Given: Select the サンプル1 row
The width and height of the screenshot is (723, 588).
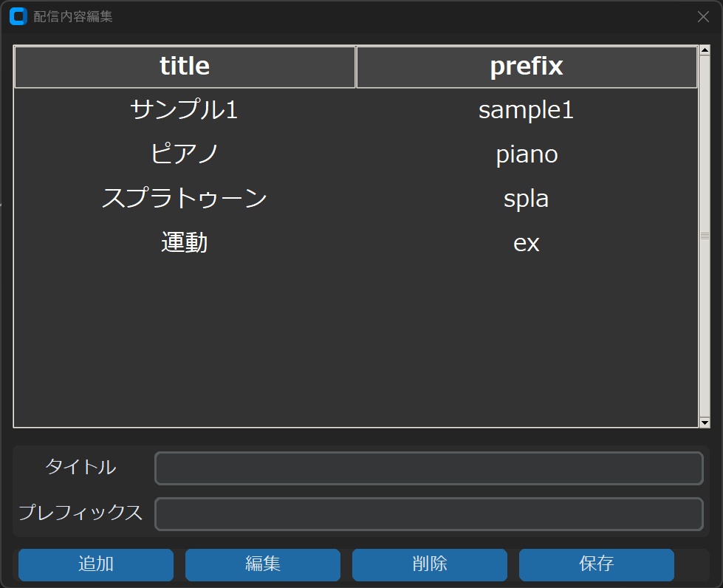Looking at the screenshot, I should point(184,110).
